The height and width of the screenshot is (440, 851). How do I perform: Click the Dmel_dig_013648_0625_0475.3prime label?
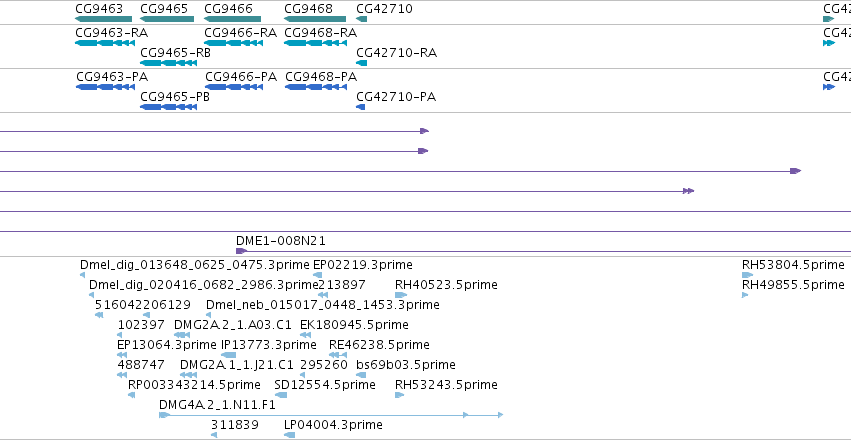click(195, 265)
